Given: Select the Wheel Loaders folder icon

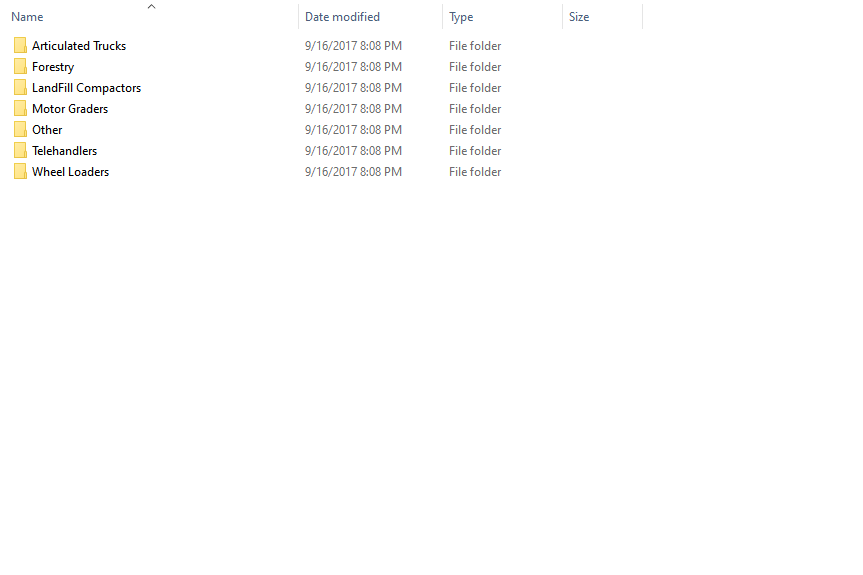Looking at the screenshot, I should [x=20, y=171].
